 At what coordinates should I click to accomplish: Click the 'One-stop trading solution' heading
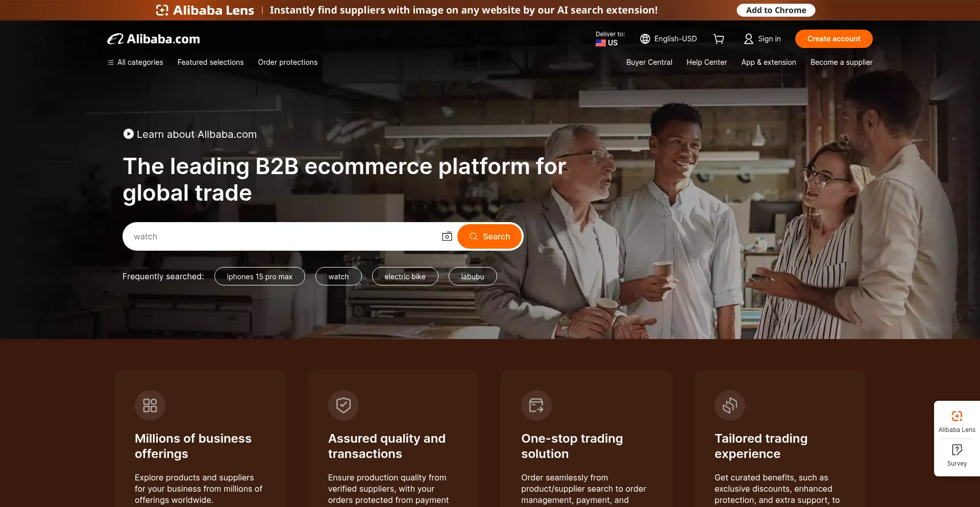572,446
